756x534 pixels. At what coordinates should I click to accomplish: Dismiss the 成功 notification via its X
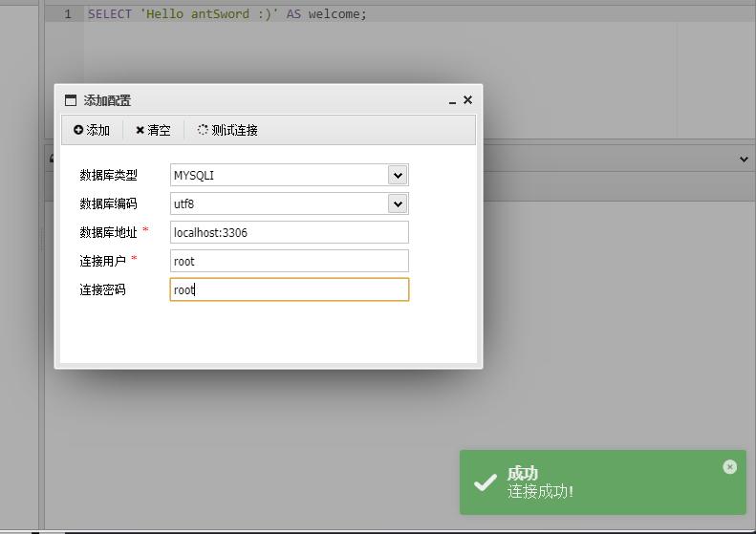pyautogui.click(x=729, y=466)
